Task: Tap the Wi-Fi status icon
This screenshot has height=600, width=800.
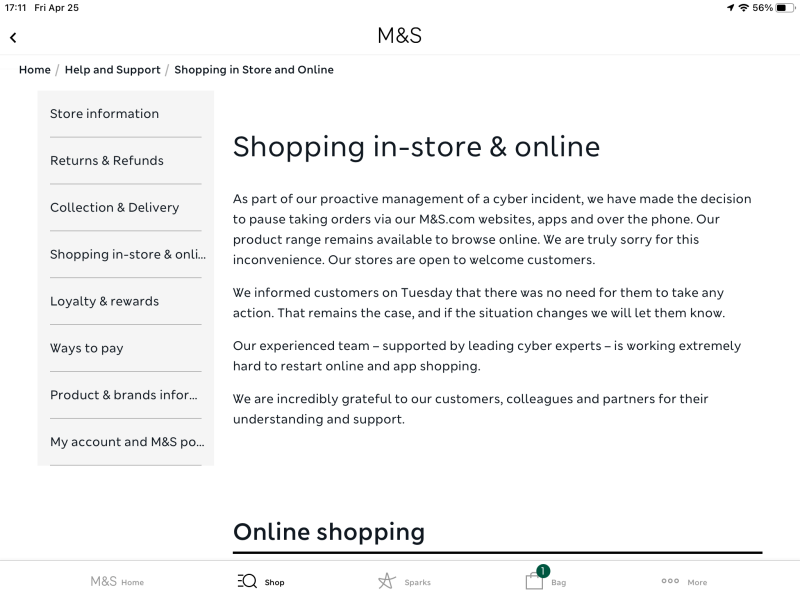Action: pos(744,8)
